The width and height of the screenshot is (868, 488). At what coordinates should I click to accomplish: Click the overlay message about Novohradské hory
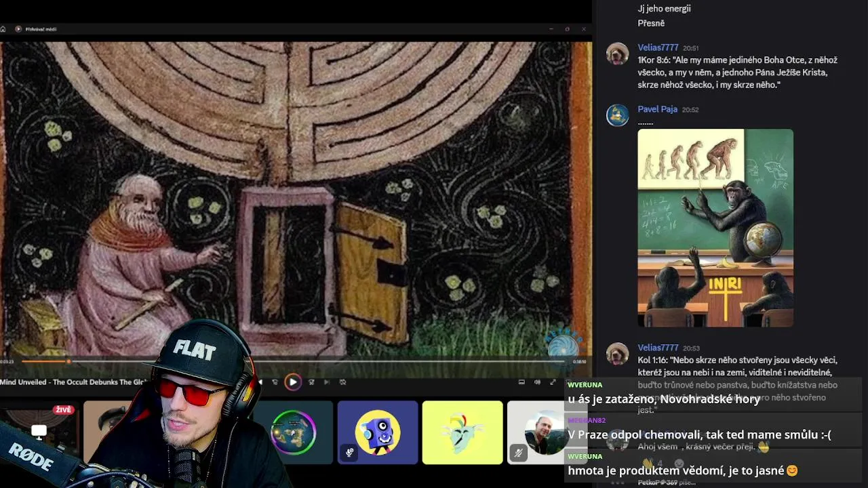click(x=664, y=399)
